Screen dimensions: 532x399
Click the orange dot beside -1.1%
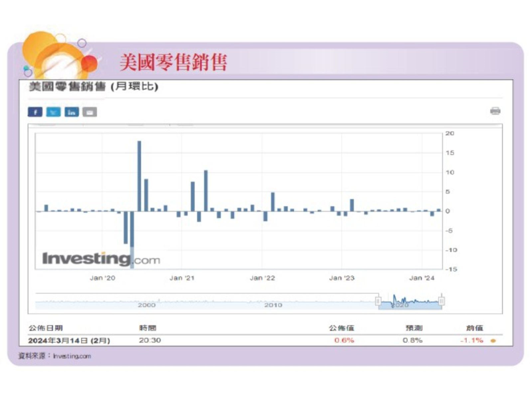[493, 340]
